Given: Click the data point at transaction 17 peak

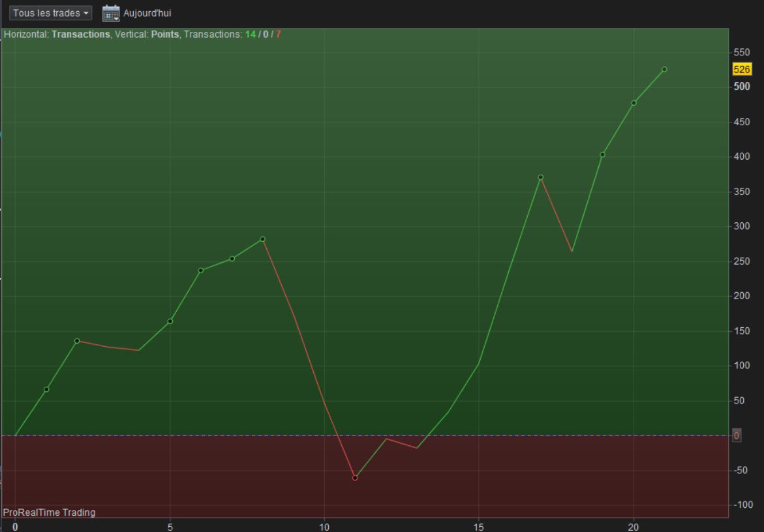Looking at the screenshot, I should [540, 177].
